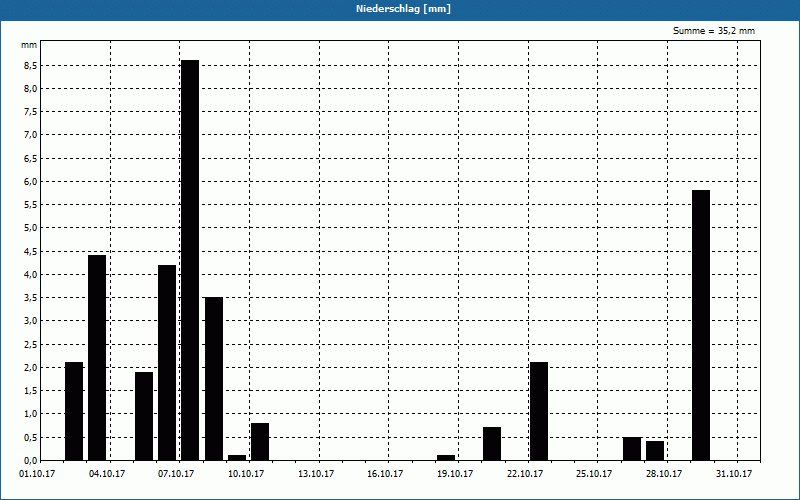Click the '16.10.17' date label

[x=385, y=474]
